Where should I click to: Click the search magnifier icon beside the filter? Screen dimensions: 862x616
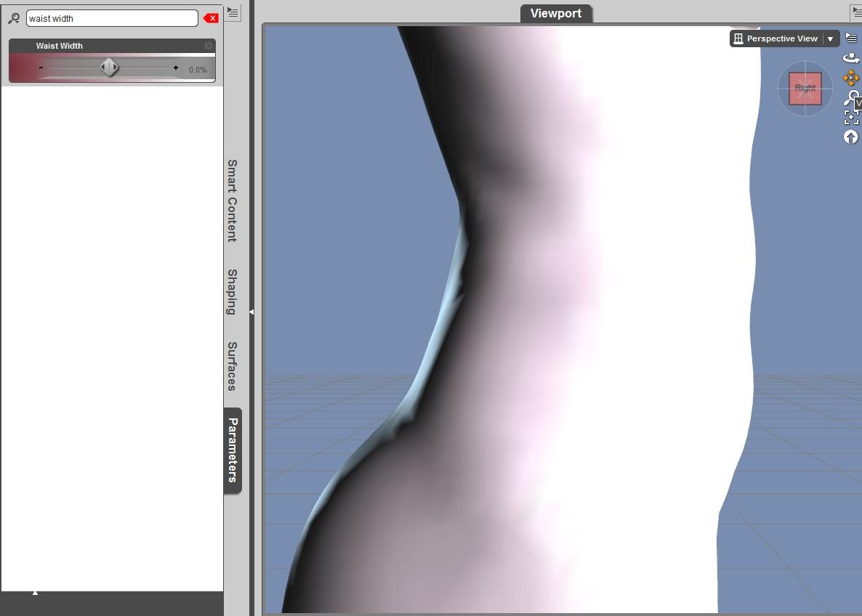click(x=14, y=19)
